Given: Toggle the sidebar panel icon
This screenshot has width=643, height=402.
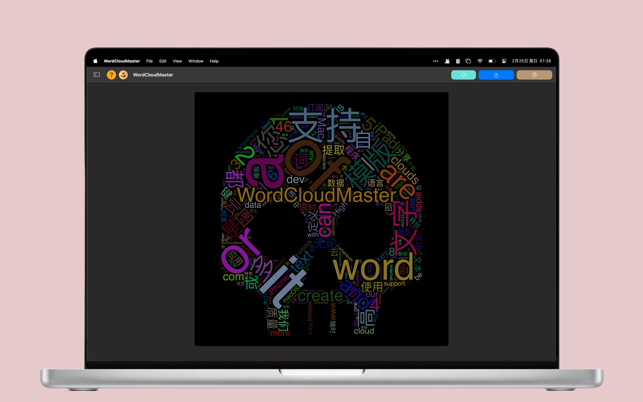Looking at the screenshot, I should [97, 75].
